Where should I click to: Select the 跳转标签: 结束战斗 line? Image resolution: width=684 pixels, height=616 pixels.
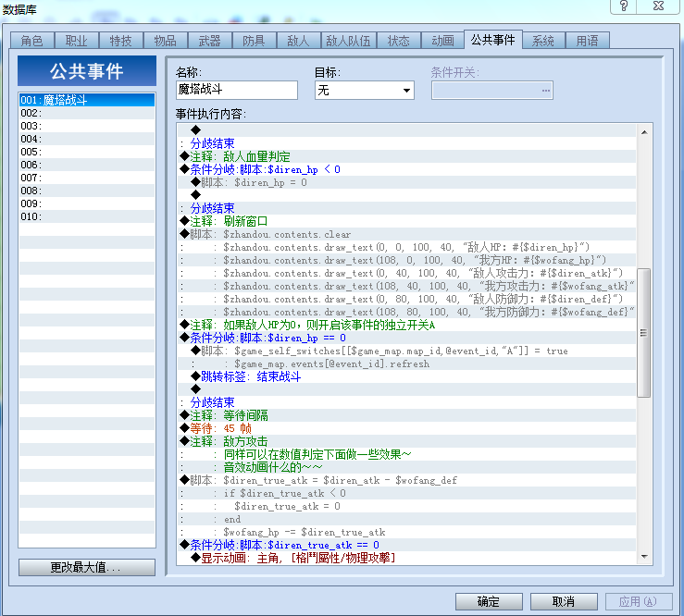tap(406, 376)
